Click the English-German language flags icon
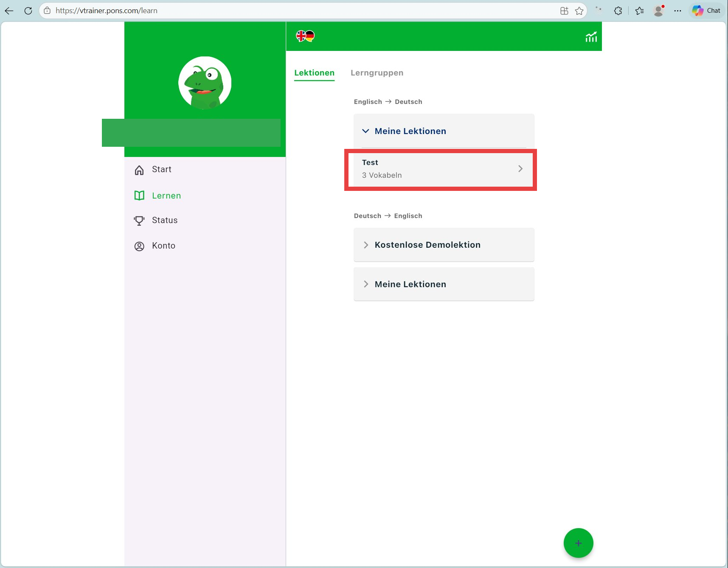 click(x=305, y=36)
